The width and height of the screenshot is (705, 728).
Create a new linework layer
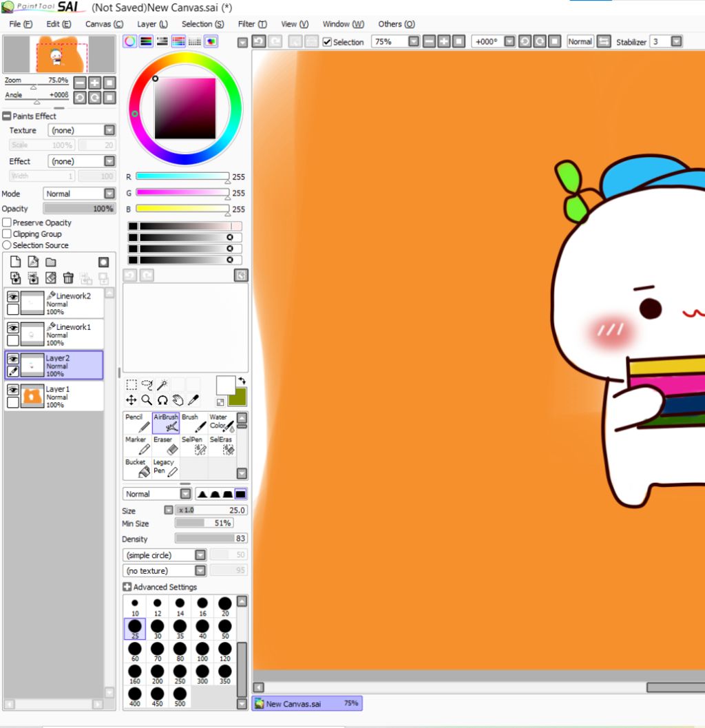pyautogui.click(x=33, y=262)
